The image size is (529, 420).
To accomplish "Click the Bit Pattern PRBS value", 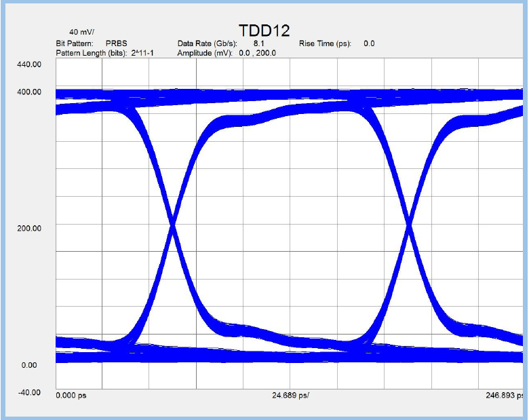I will coord(116,43).
